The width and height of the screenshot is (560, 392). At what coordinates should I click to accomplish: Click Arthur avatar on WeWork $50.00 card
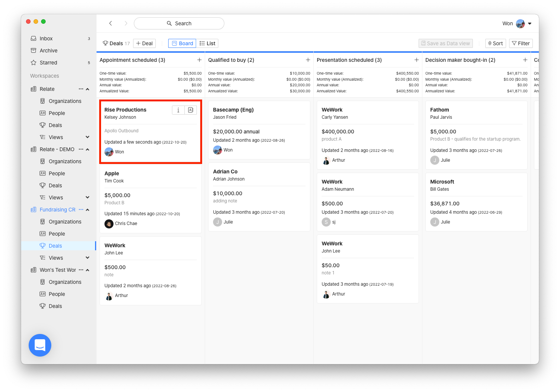click(326, 294)
